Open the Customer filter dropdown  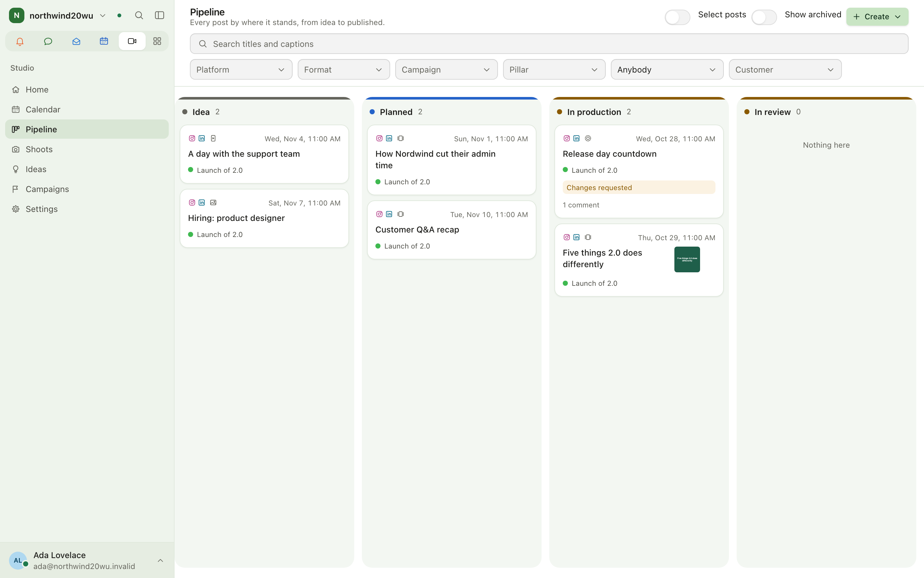(785, 70)
